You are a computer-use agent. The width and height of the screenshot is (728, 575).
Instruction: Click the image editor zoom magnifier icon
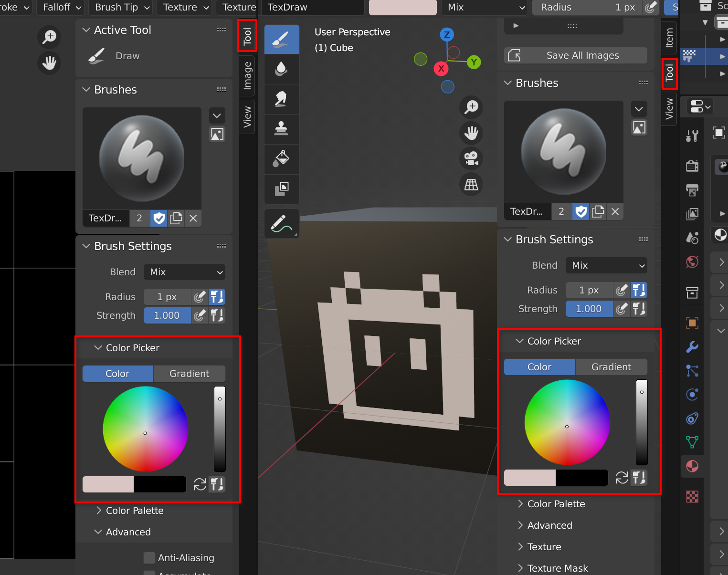49,37
